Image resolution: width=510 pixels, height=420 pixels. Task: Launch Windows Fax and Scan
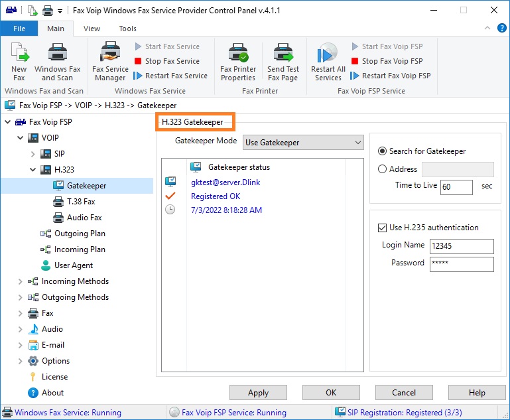click(57, 62)
